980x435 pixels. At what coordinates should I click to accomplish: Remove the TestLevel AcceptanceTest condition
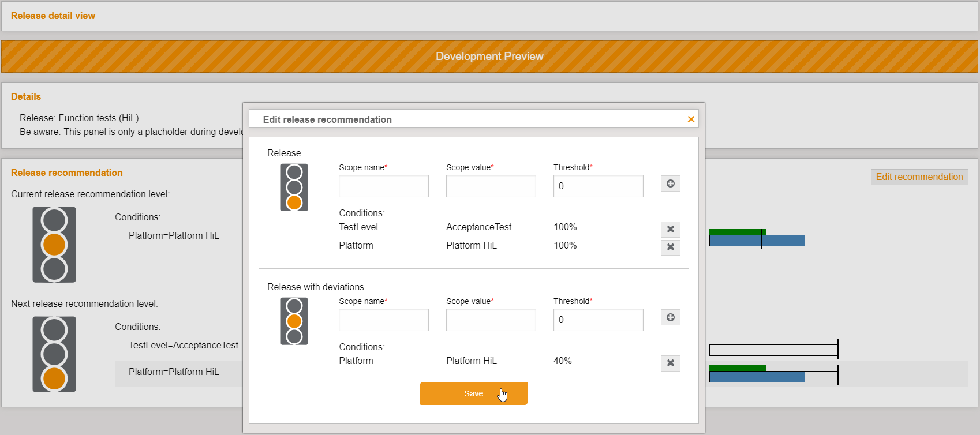click(x=670, y=229)
